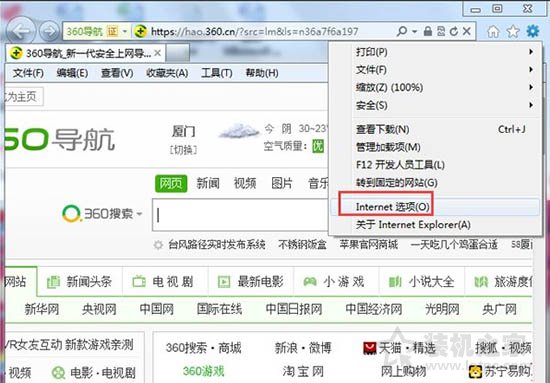Viewport: 550px width, 383px height.
Task: Click the address bar search magnifier icon
Action: pos(402,32)
